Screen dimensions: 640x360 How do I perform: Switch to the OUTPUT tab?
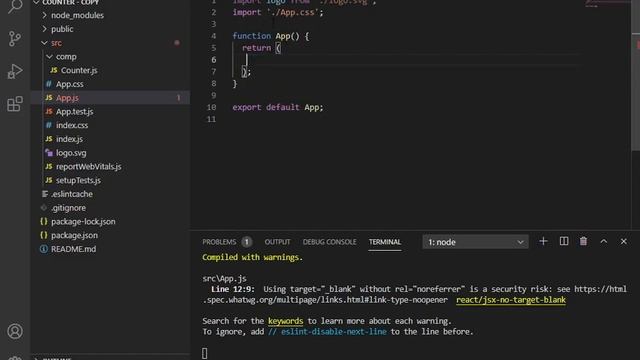(278, 242)
